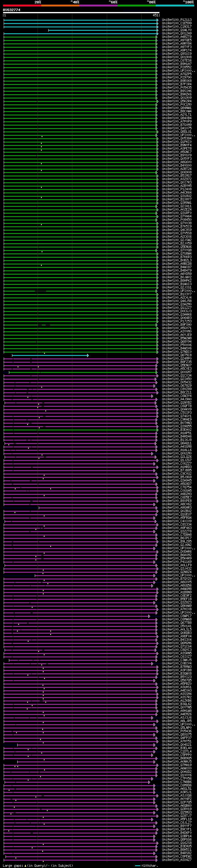Select label UniRef100_P12408

tap(177, 189)
